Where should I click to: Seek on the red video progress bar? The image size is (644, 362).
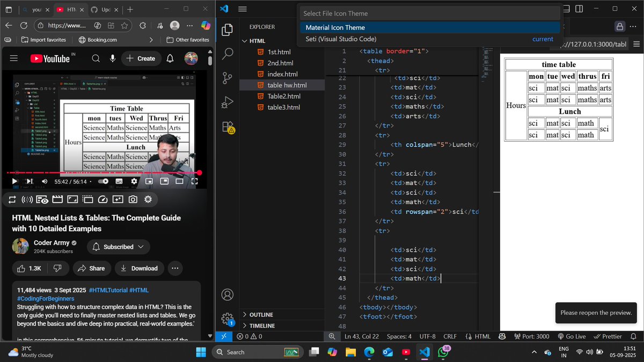point(103,173)
